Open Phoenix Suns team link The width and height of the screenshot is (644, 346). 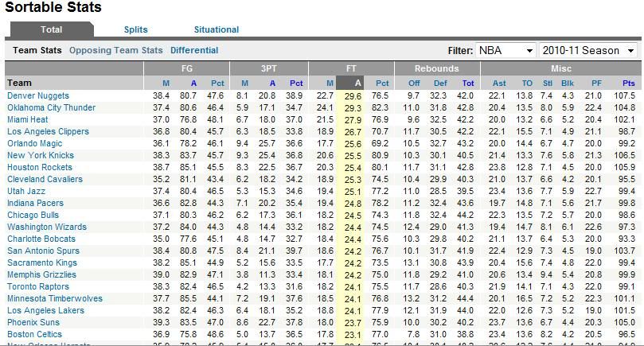pos(33,322)
